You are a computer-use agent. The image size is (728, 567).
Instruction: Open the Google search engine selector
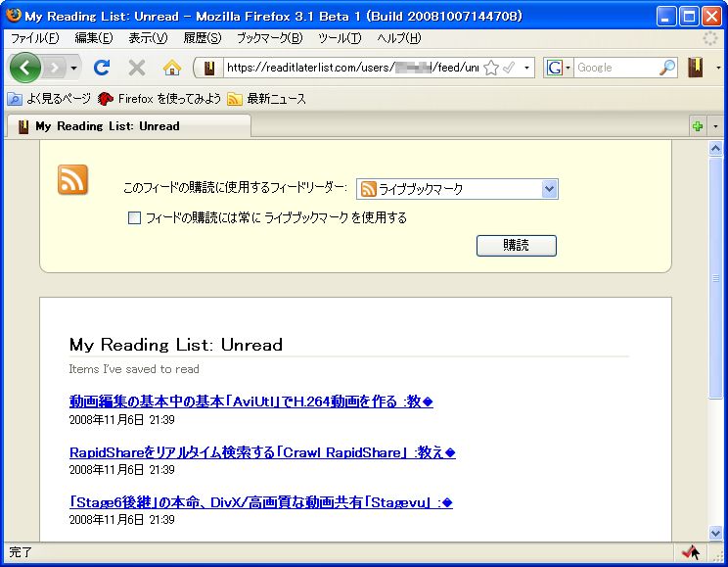[x=558, y=68]
